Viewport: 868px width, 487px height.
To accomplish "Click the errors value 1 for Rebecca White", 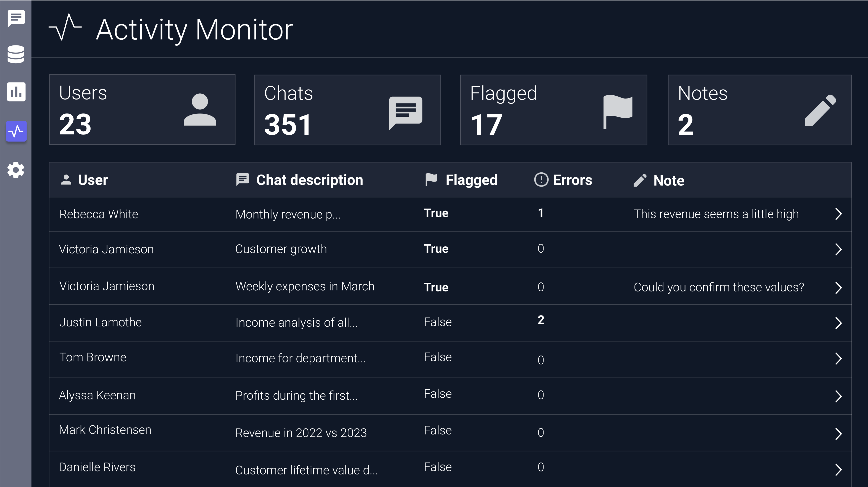I will [x=541, y=213].
